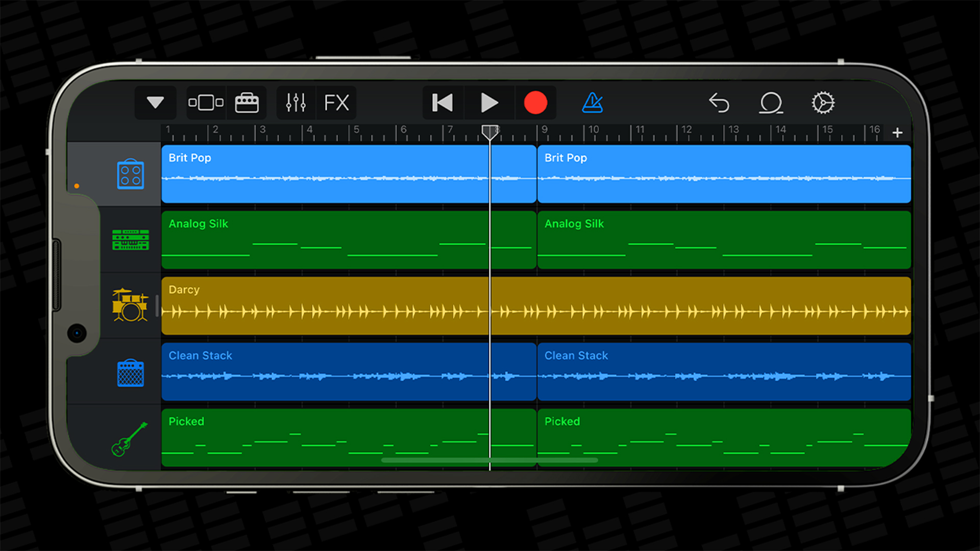980x551 pixels.
Task: Select first Brit Pop audio region
Action: click(x=349, y=174)
